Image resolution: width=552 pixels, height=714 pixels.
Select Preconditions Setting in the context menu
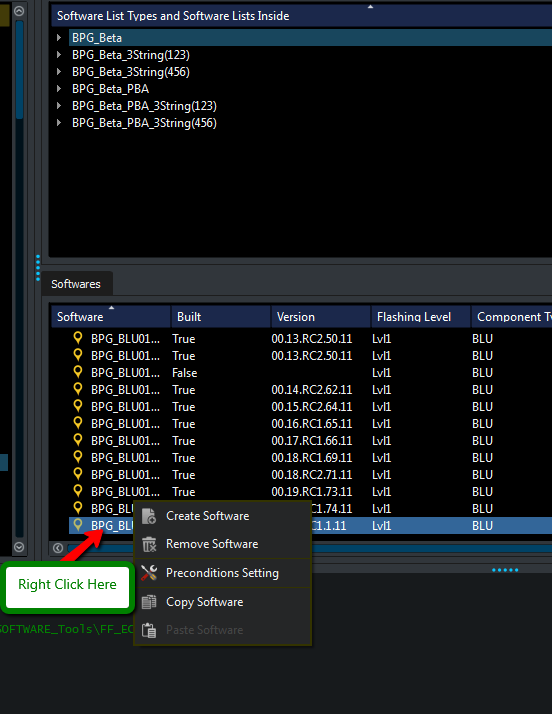tap(222, 573)
